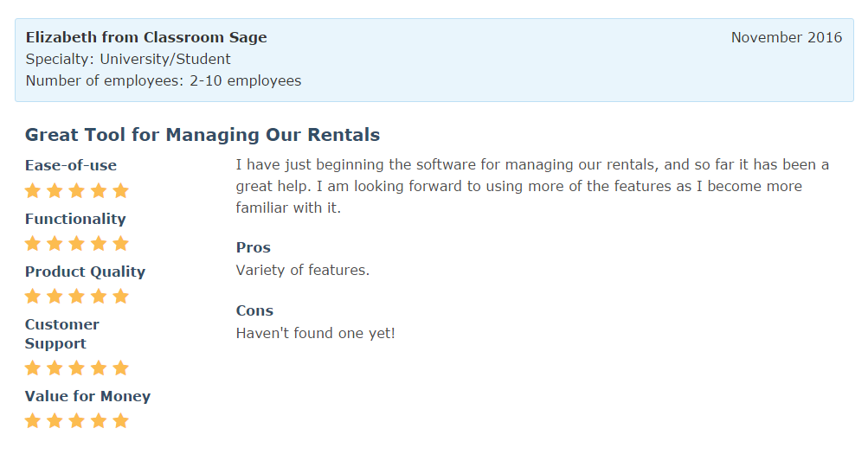Click the first Product Quality star

click(x=33, y=296)
